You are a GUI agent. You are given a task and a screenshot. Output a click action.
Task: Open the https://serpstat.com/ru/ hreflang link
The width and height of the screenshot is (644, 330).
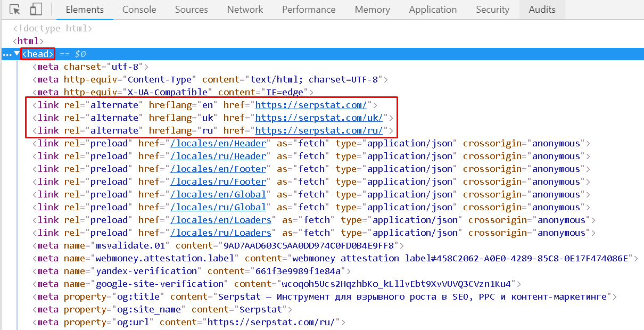click(319, 130)
